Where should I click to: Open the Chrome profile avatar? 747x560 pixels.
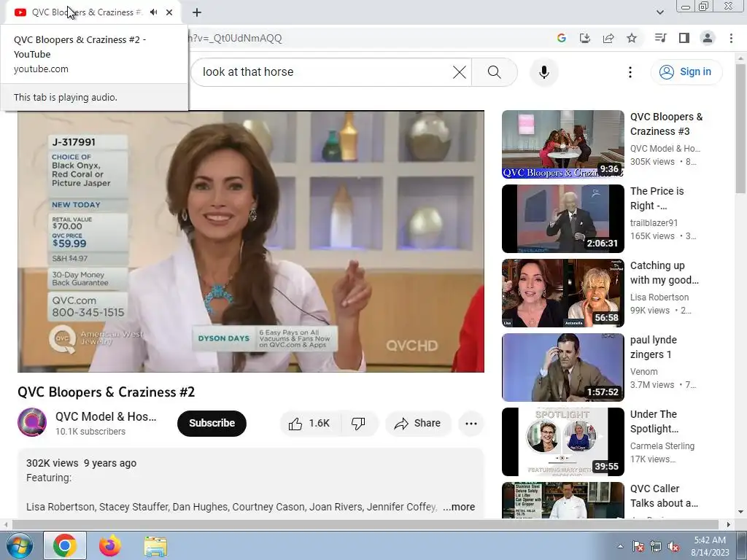click(x=708, y=38)
